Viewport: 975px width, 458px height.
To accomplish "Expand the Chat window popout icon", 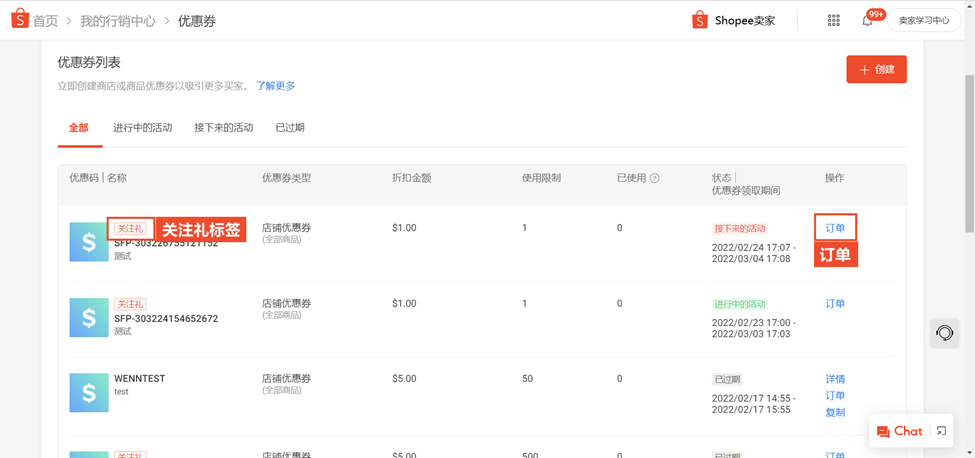I will click(941, 431).
